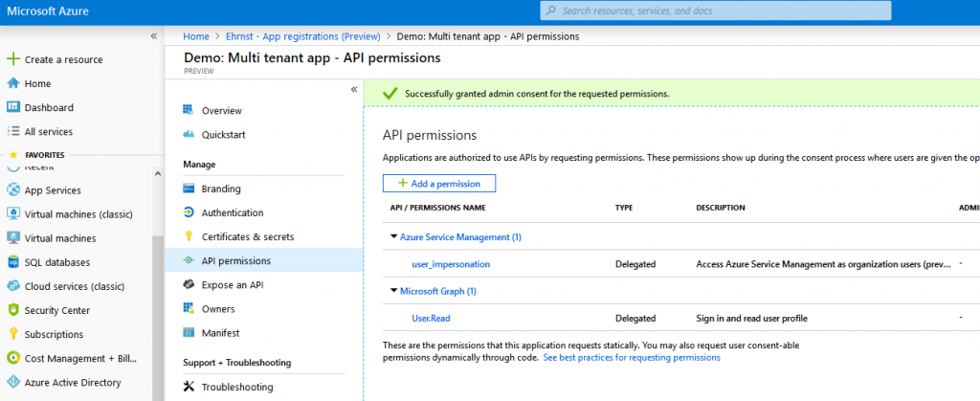
Task: Click the Cost Management + Billing icon
Action: 13,358
